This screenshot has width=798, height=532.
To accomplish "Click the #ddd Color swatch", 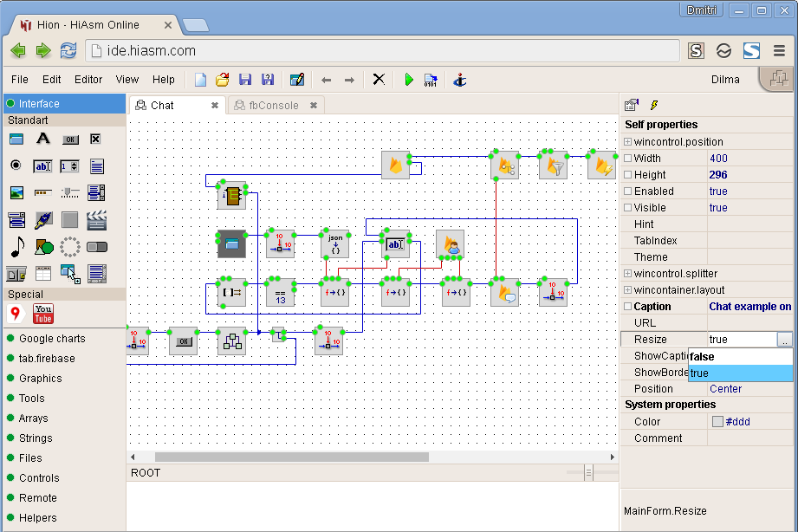I will point(717,421).
